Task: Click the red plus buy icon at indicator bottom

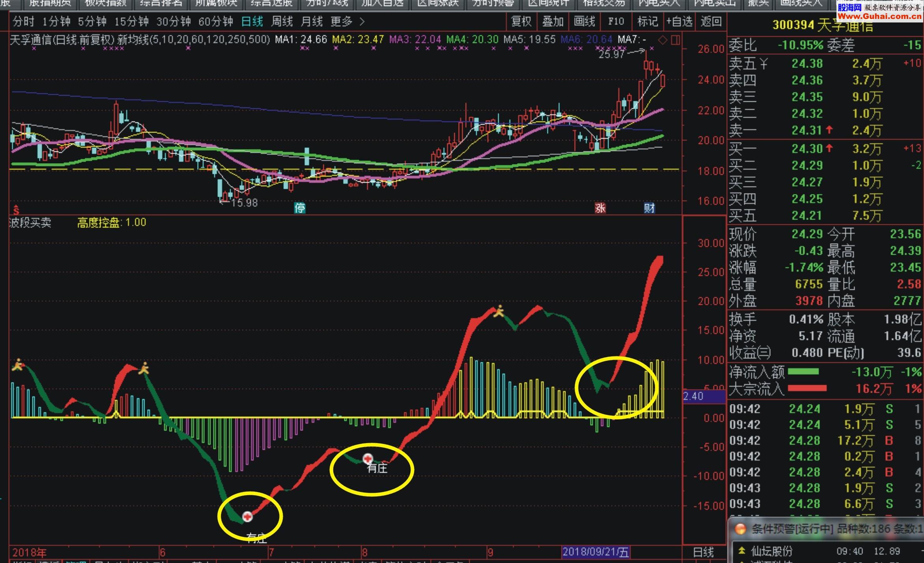Action: click(247, 516)
